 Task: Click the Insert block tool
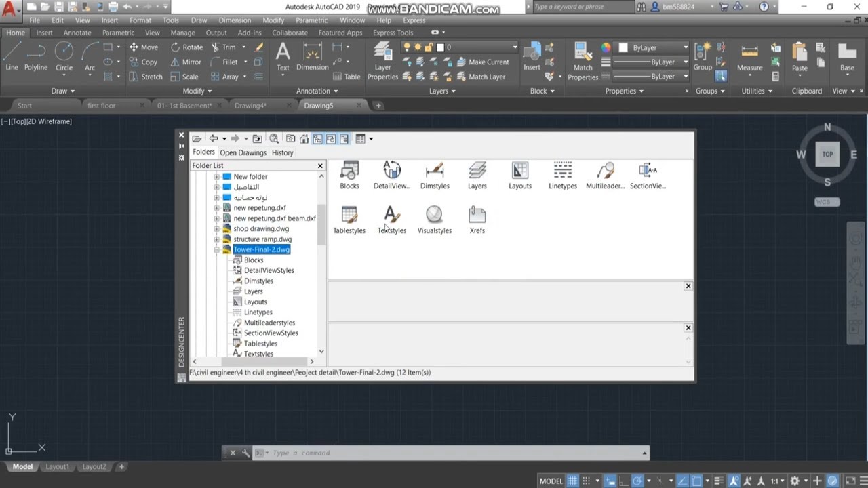pos(532,56)
